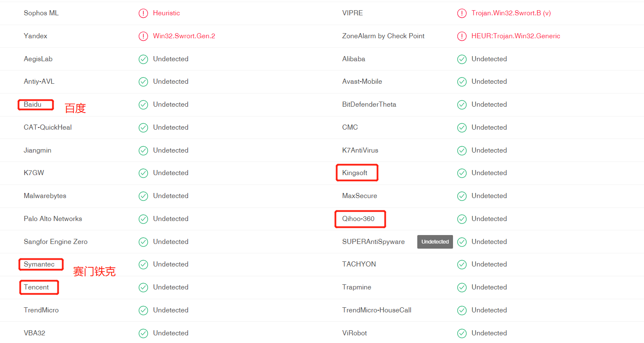Click the Malwarebytes engine name

(x=45, y=196)
